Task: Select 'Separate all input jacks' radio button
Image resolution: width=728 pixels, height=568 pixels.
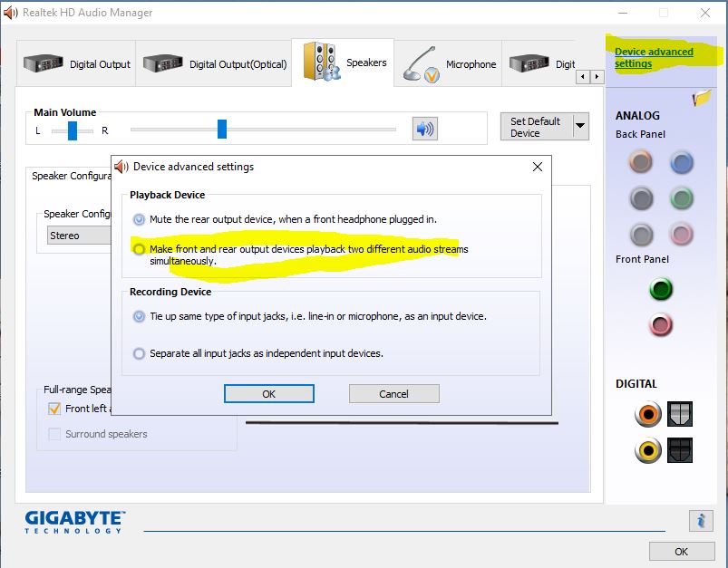Action: coord(139,353)
